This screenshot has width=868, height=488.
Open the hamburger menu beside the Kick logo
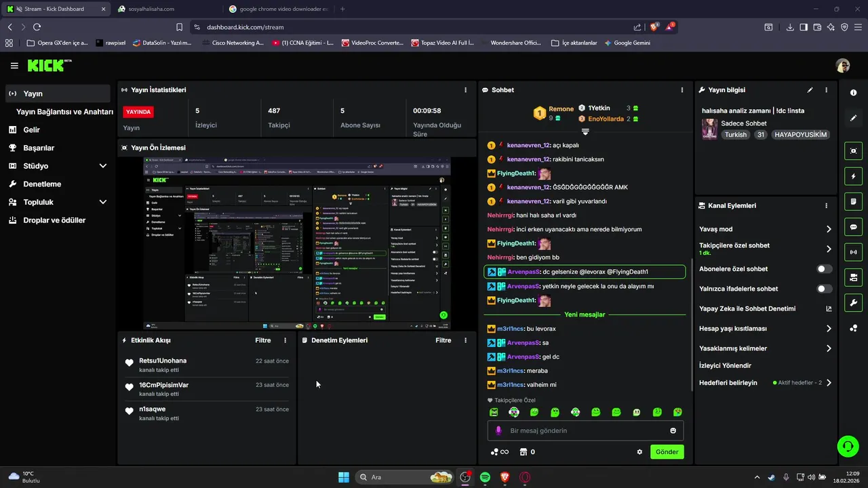tap(14, 66)
